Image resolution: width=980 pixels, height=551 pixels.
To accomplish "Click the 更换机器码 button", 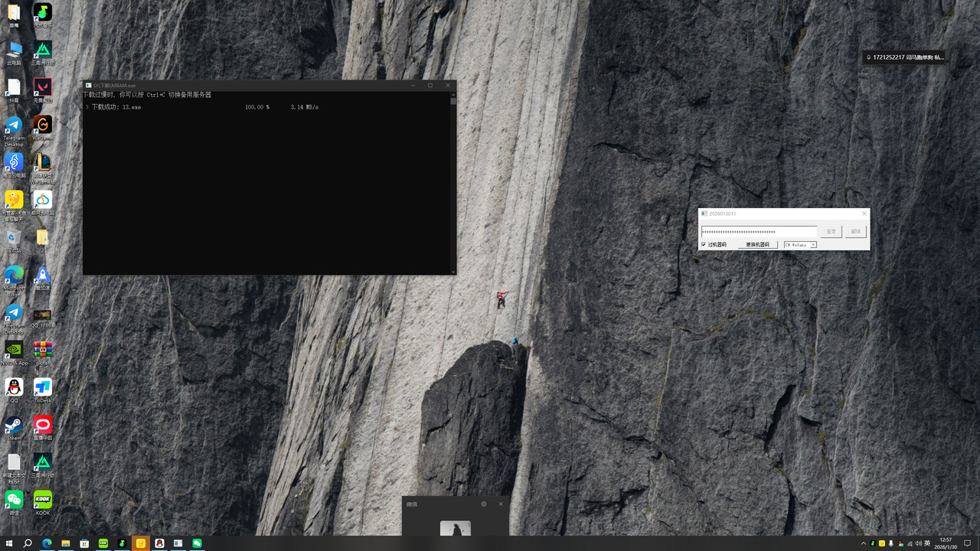I will pos(758,245).
